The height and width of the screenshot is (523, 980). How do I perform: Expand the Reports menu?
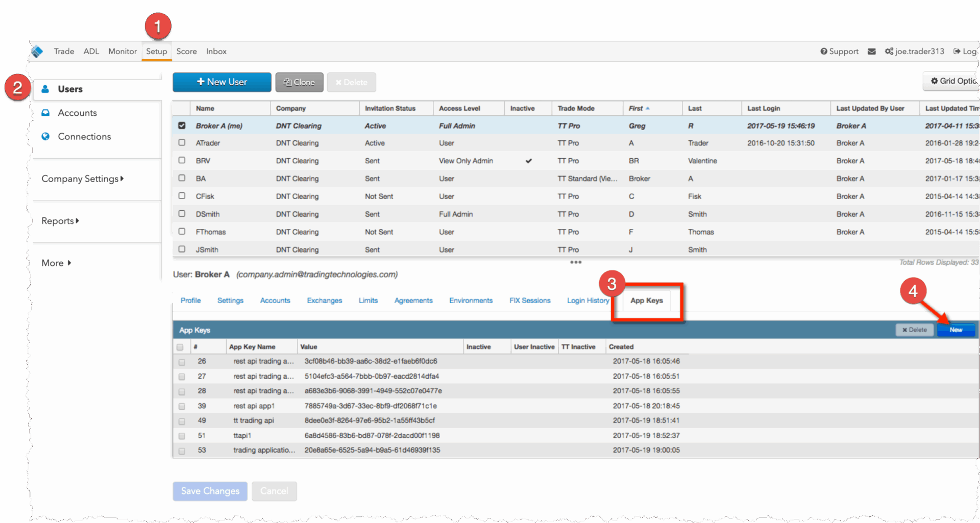(x=60, y=221)
